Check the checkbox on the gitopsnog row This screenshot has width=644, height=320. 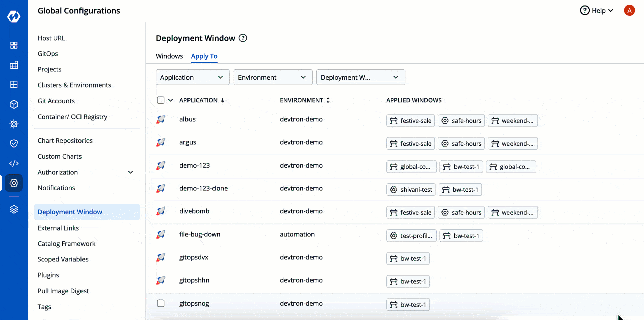coord(161,303)
